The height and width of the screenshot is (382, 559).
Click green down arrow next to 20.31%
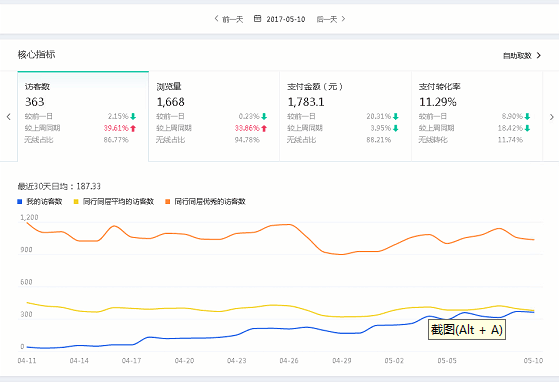(395, 116)
